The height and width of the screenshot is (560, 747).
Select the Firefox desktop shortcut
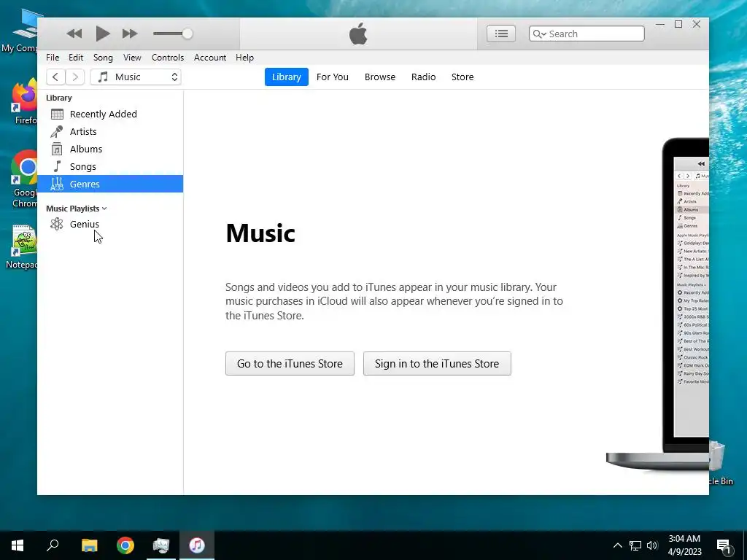(x=25, y=102)
